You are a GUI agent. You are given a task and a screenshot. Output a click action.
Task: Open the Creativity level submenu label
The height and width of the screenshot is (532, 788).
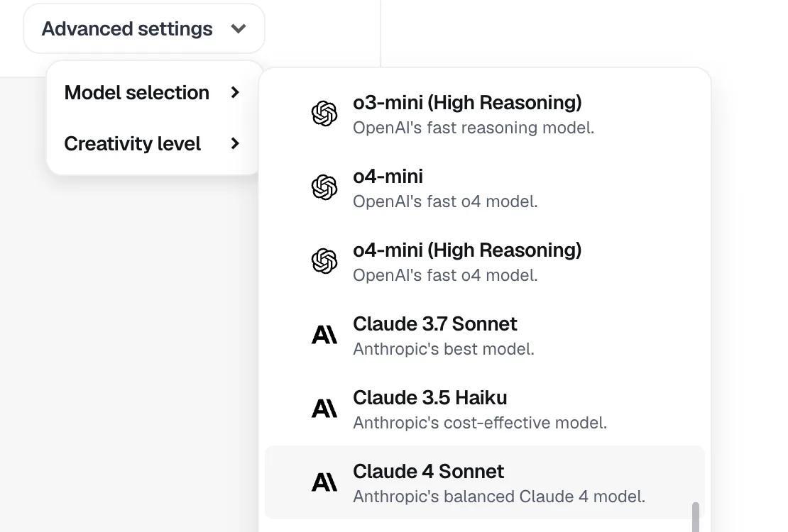[132, 143]
